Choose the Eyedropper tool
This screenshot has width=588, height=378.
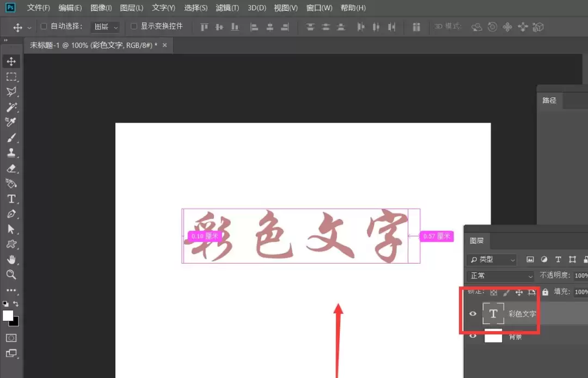coord(11,122)
